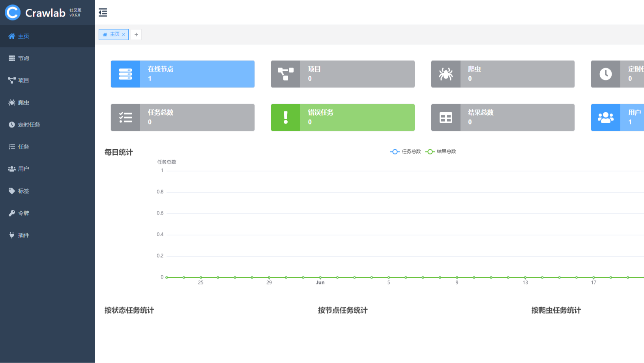Click the 用户 group icon on card

coord(606,117)
